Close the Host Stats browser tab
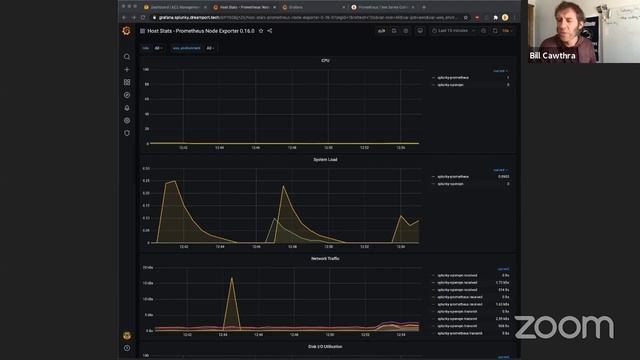Image resolution: width=640 pixels, height=360 pixels. click(x=274, y=7)
